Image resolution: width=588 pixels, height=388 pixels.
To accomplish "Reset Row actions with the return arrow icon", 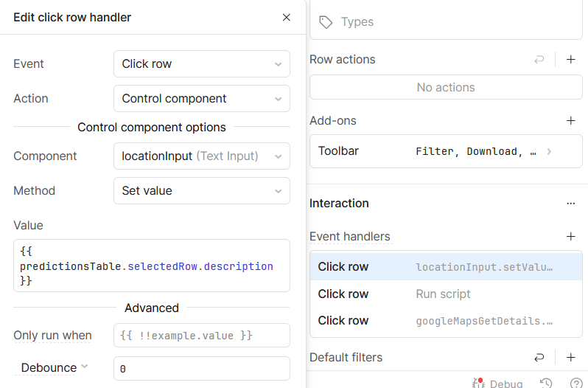I will point(539,59).
